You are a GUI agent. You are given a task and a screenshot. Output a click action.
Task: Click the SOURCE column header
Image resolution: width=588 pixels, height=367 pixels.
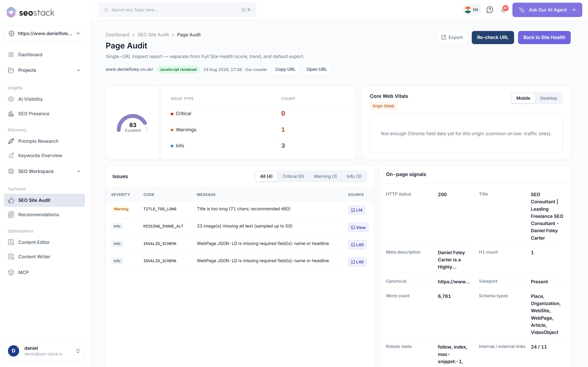(356, 195)
